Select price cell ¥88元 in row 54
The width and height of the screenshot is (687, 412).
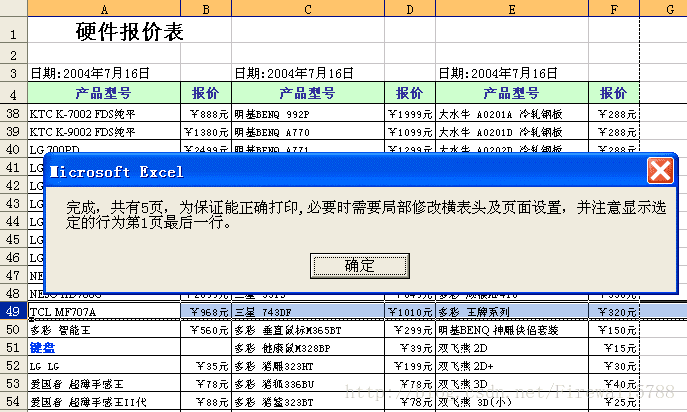pos(206,401)
